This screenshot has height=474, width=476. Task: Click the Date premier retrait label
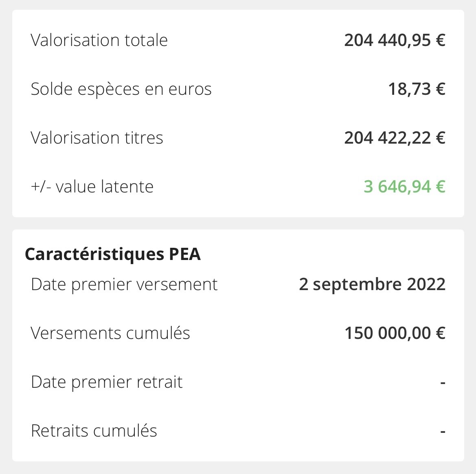107,382
